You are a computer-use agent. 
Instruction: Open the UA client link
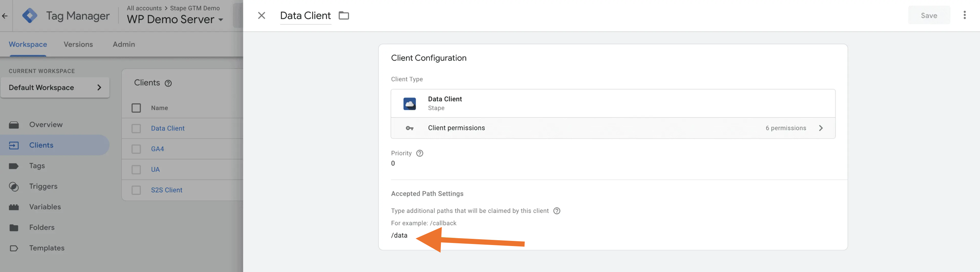(x=155, y=169)
